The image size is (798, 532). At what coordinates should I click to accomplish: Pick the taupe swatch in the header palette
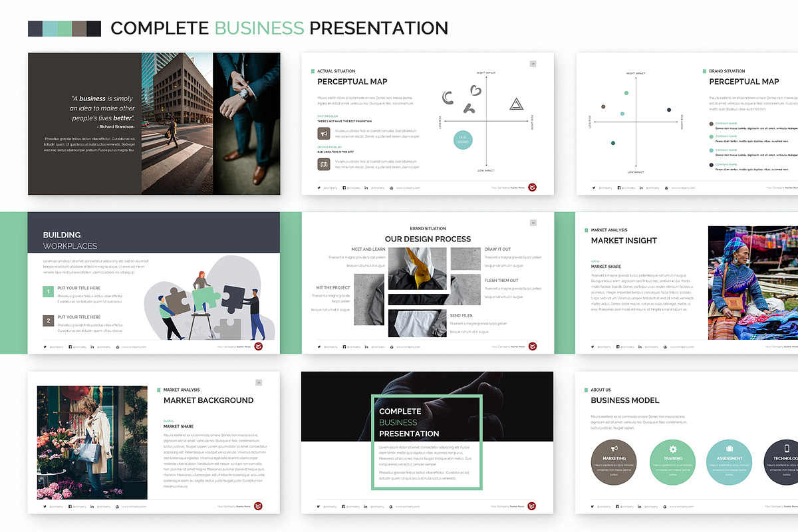coord(79,29)
